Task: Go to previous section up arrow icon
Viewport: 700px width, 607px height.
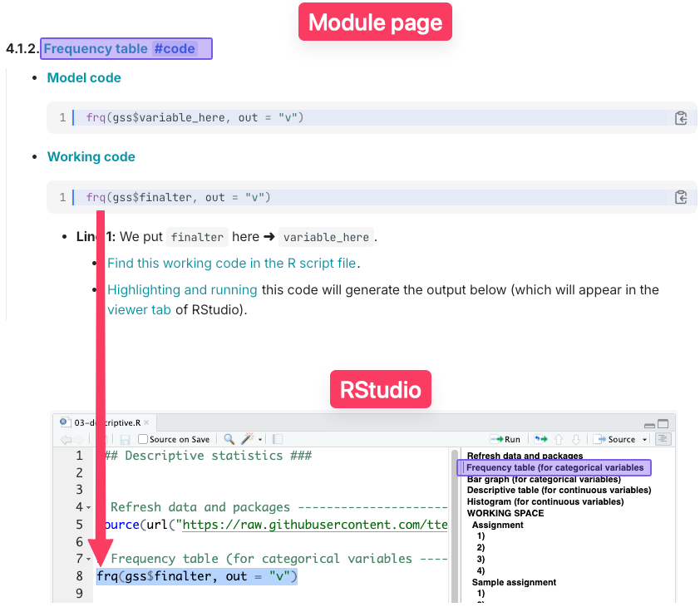Action: click(559, 440)
